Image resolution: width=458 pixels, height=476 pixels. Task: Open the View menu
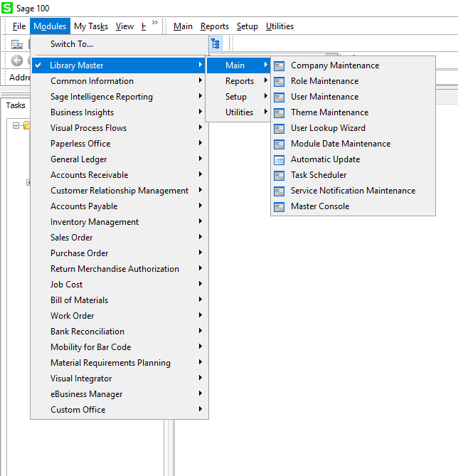124,26
